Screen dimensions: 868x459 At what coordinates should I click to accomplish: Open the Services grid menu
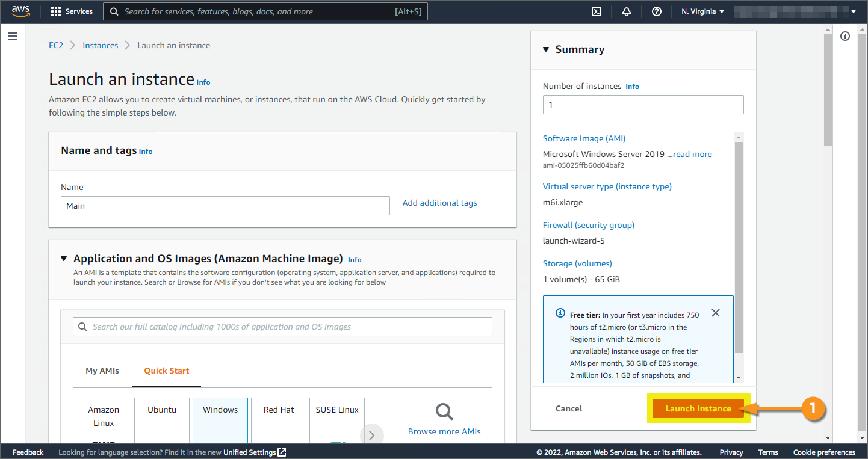72,11
